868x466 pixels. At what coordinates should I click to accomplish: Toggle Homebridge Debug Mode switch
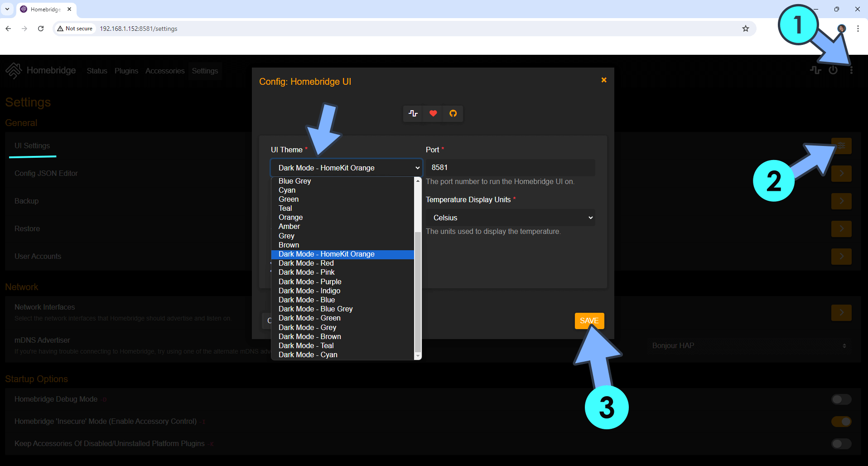pos(841,399)
